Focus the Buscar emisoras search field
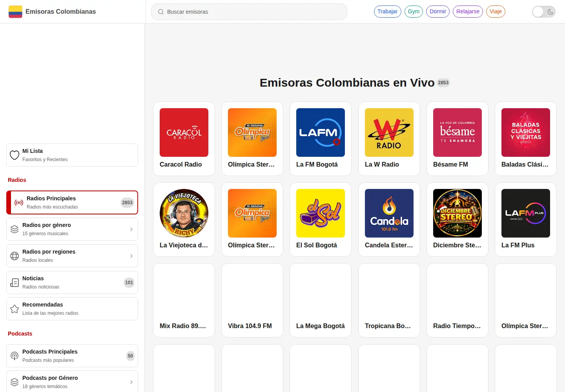The height and width of the screenshot is (392, 565). point(249,12)
